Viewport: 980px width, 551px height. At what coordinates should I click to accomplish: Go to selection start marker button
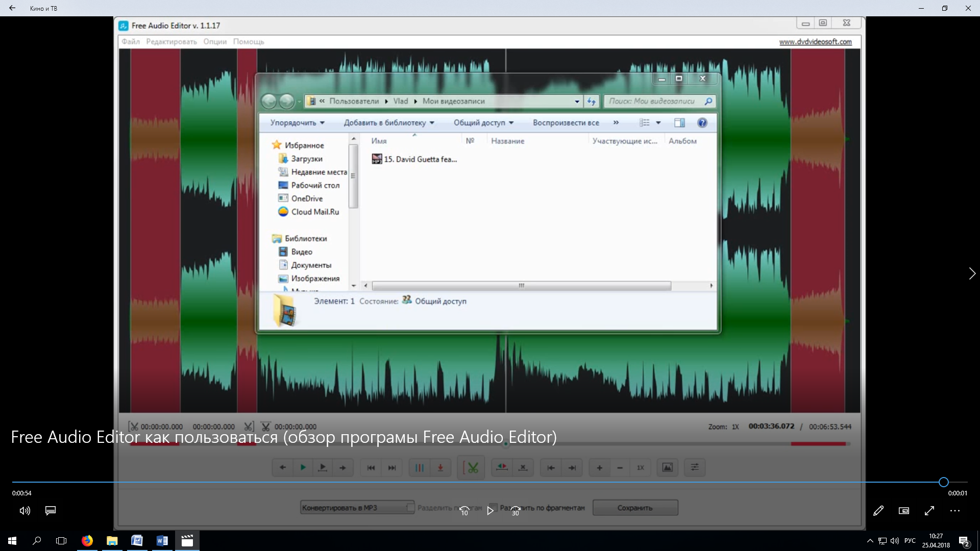[551, 467]
